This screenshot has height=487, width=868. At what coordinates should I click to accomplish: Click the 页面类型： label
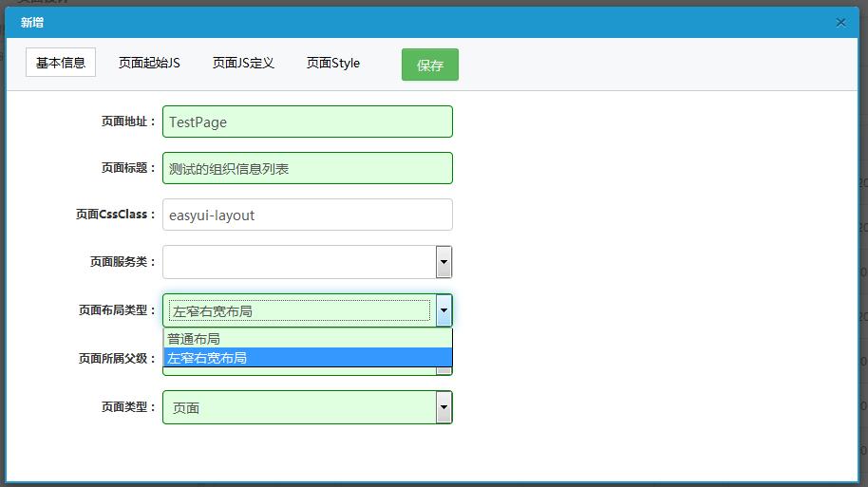pos(128,407)
